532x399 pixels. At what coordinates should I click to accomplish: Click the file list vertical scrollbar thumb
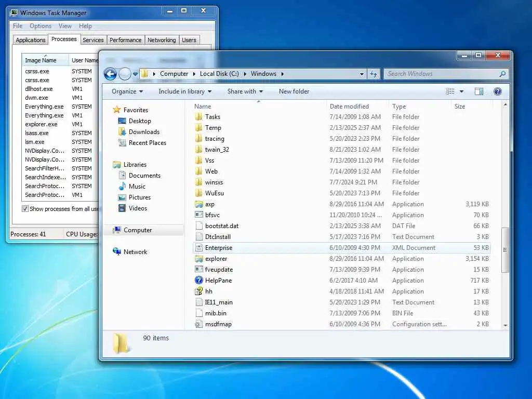505,250
